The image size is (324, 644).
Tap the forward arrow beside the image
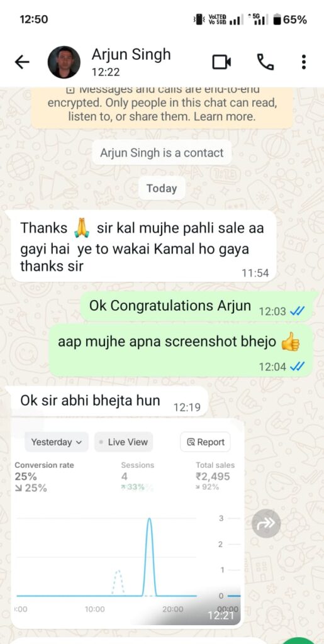click(266, 523)
